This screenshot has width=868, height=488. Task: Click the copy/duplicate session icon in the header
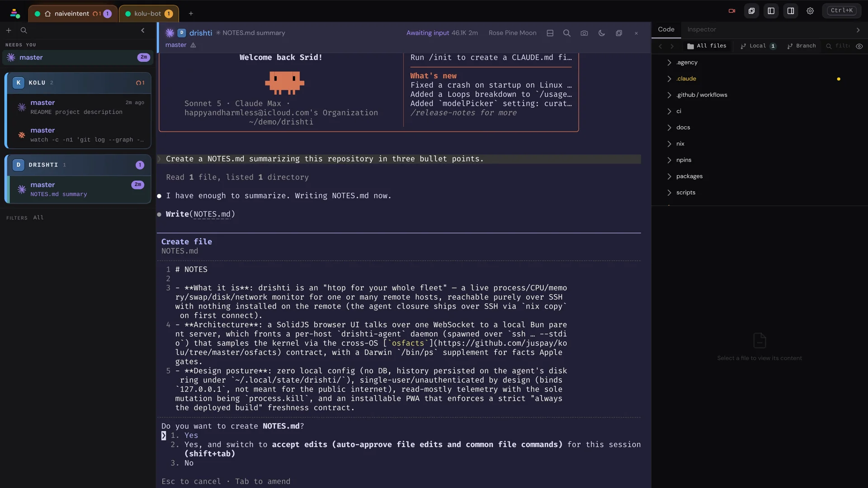coord(619,33)
